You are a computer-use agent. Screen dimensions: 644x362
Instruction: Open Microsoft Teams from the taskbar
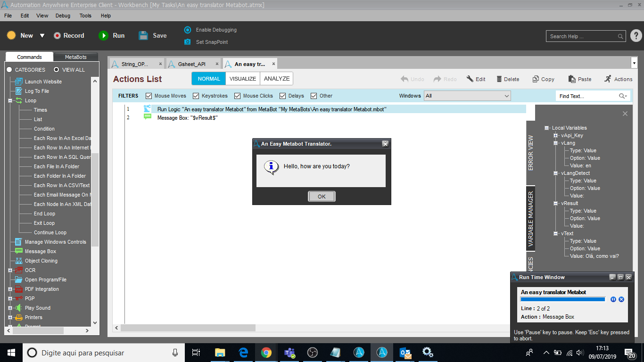tap(289, 353)
